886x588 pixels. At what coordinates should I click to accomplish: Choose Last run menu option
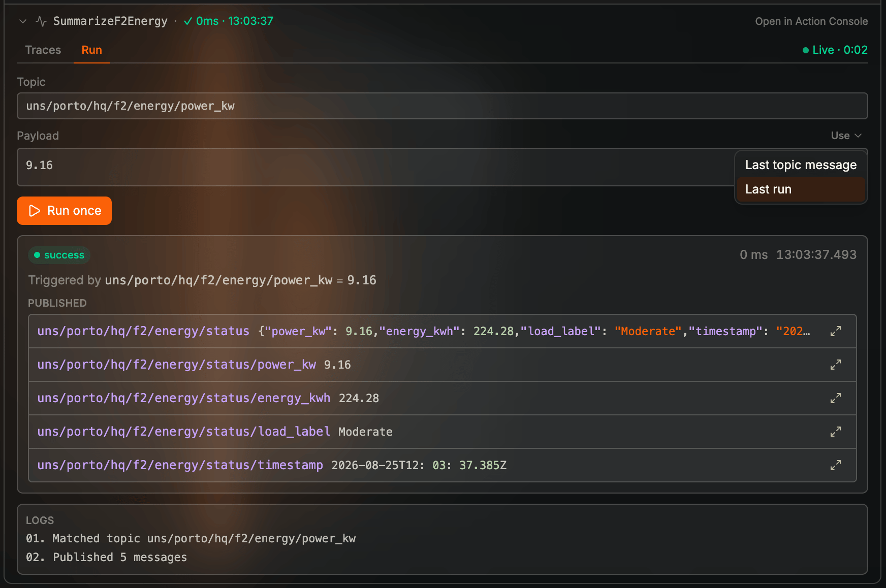point(801,189)
